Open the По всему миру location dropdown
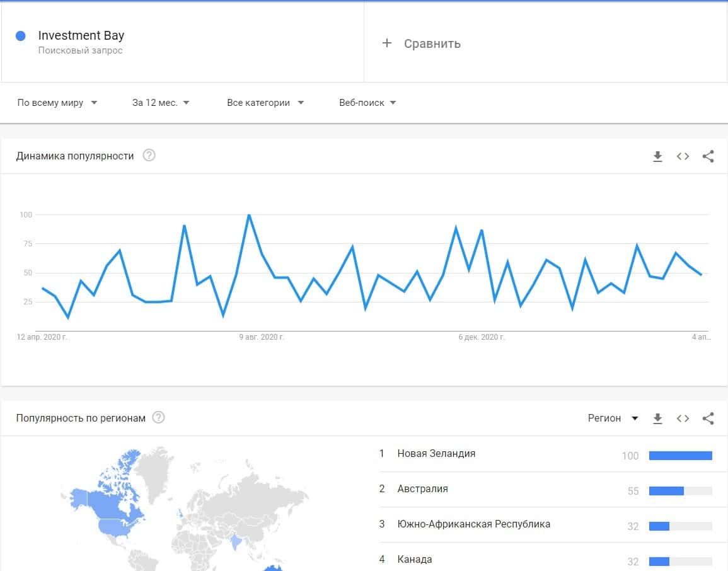The image size is (728, 571). pyautogui.click(x=57, y=103)
